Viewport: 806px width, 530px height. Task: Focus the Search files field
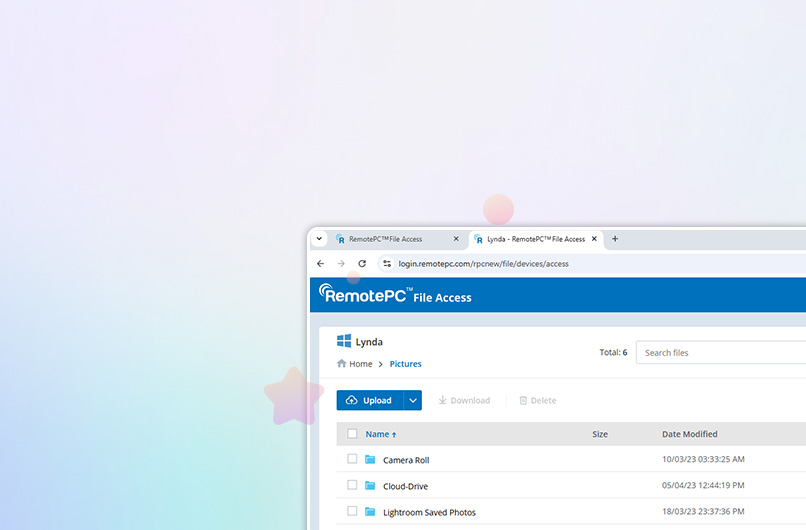pos(721,353)
